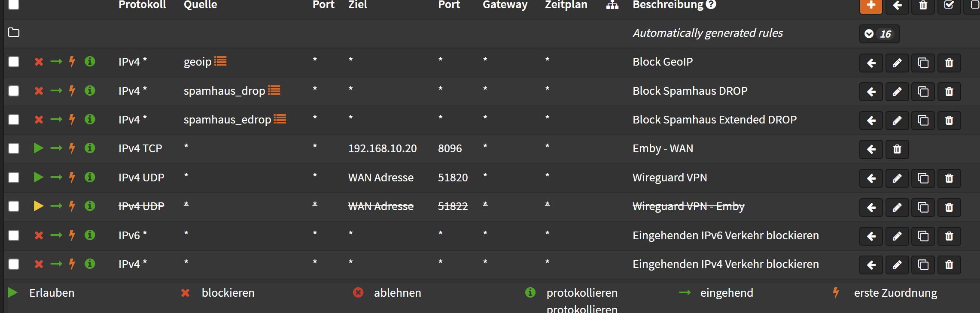The height and width of the screenshot is (313, 980).
Task: Toggle logging on the Wireguard VPN rule
Action: (x=90, y=177)
